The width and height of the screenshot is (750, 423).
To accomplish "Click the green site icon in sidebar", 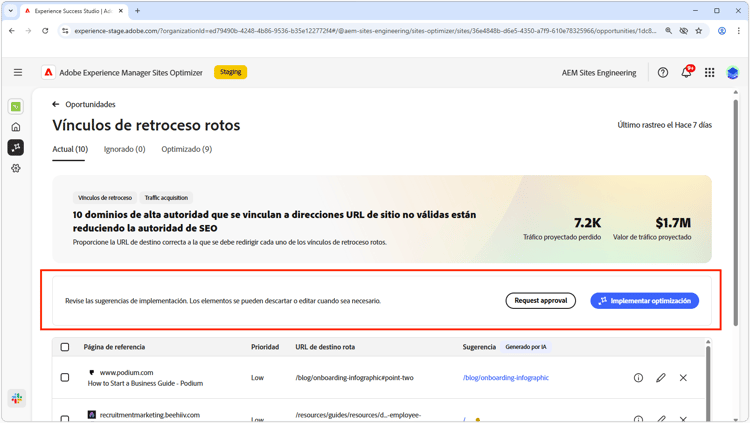I will [x=16, y=106].
